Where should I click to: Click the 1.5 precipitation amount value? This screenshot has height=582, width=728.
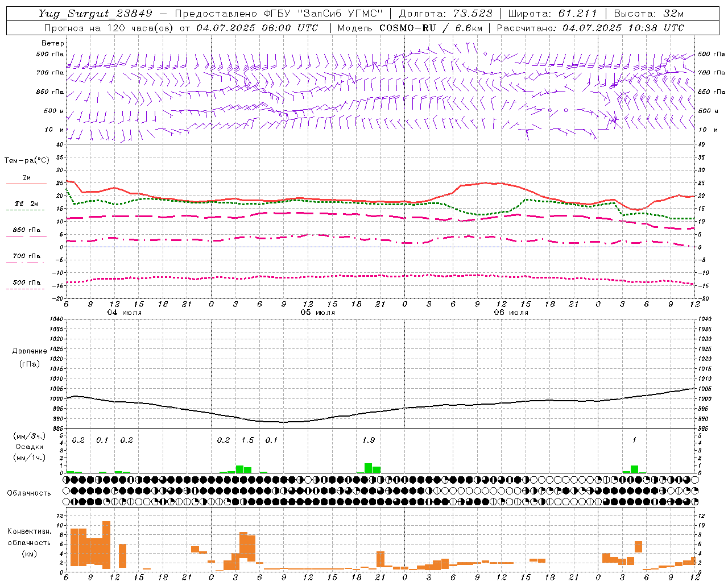(247, 440)
